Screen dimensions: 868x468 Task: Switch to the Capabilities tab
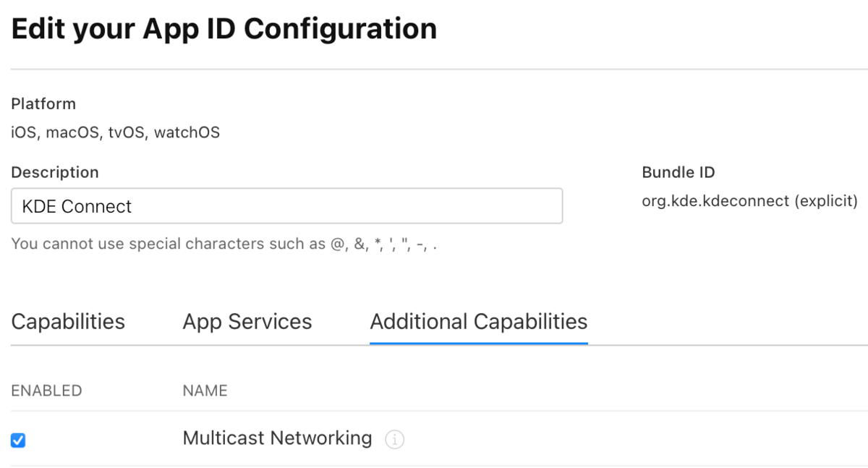click(x=68, y=322)
